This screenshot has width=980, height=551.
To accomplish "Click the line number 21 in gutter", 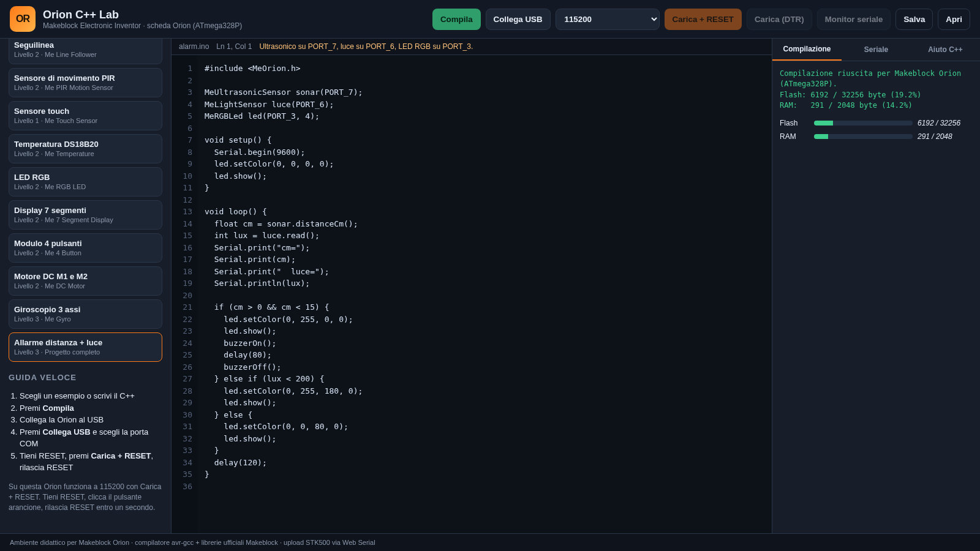I will [x=187, y=307].
